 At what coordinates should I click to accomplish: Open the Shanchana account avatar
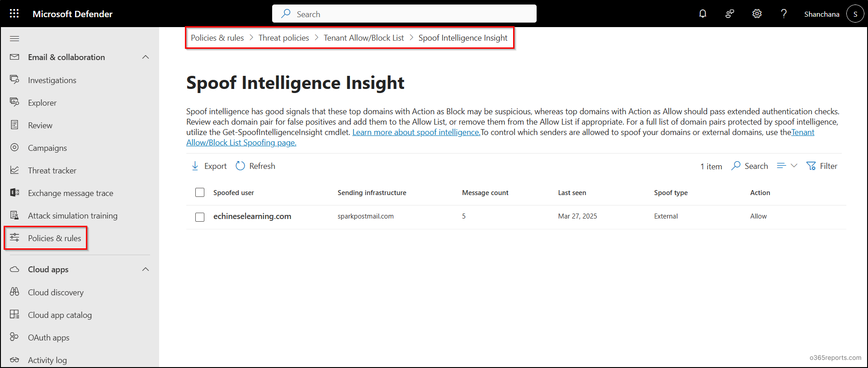tap(855, 14)
